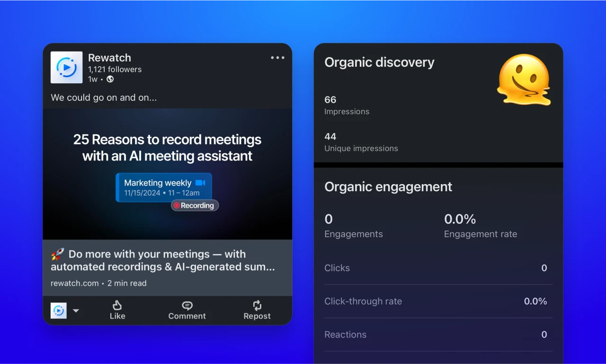
Task: Click the "Impressions" label under 66
Action: [x=347, y=112]
